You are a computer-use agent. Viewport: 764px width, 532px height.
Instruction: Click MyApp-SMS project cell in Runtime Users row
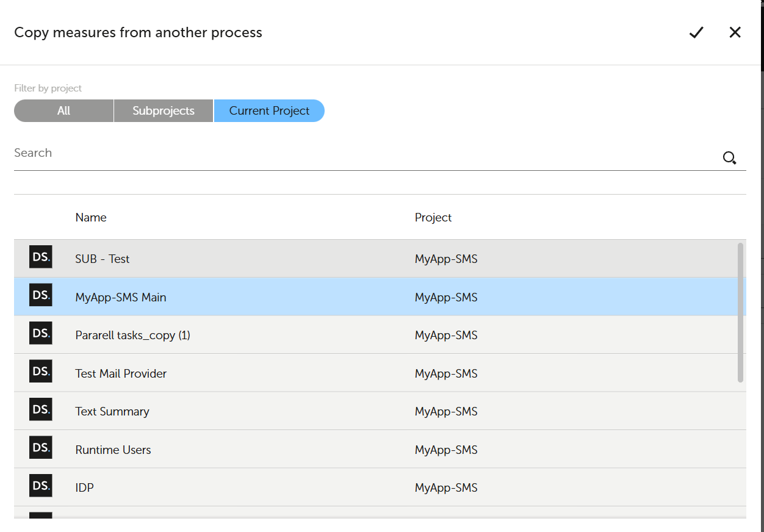[446, 450]
